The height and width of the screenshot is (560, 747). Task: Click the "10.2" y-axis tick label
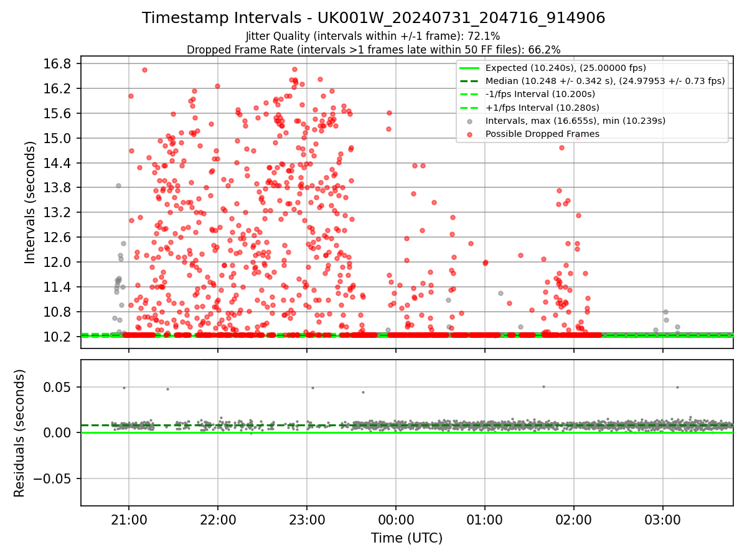tap(57, 337)
